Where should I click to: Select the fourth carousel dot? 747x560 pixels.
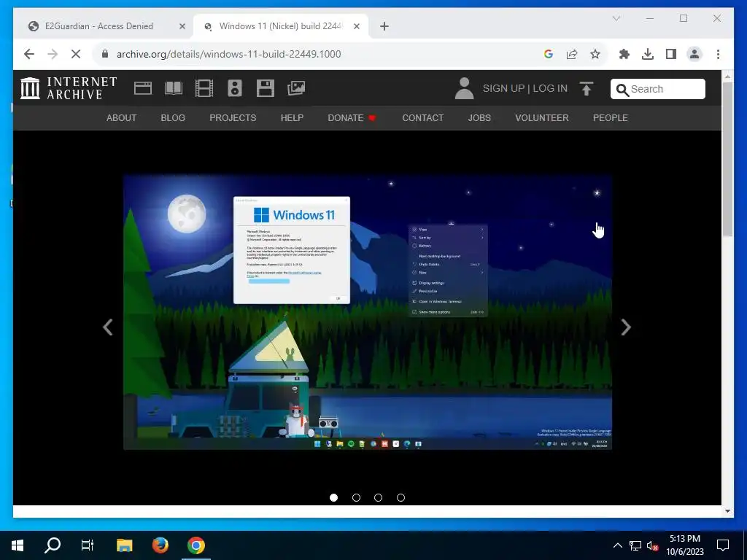tap(400, 497)
